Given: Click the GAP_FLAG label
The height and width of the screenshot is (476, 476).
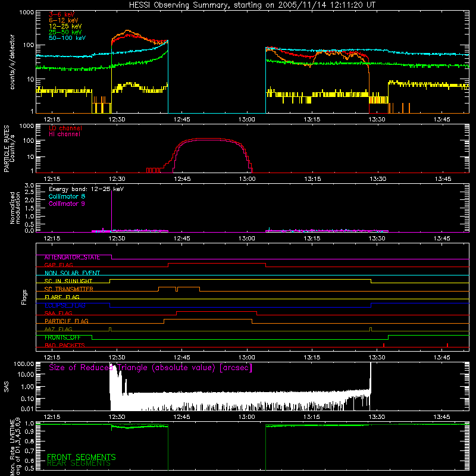Looking at the screenshot, I should [58, 265].
